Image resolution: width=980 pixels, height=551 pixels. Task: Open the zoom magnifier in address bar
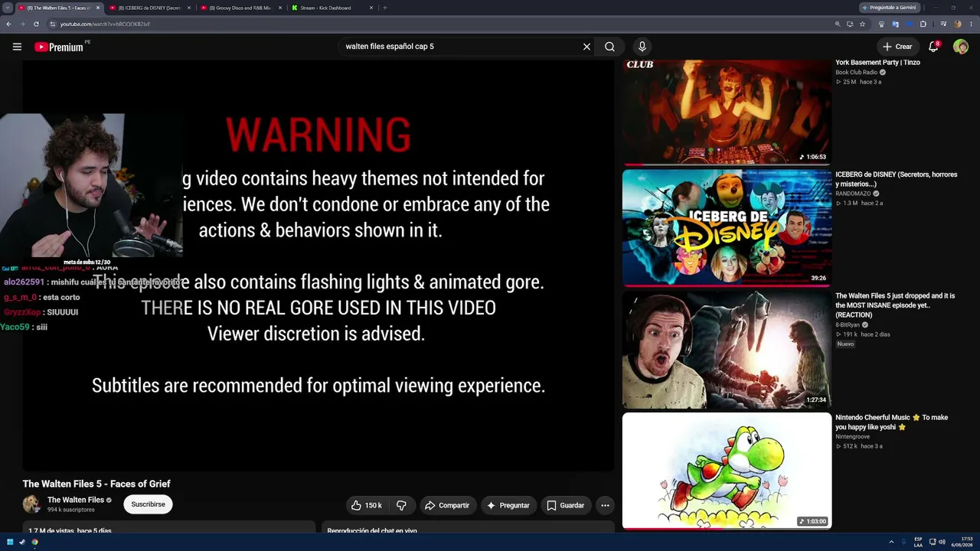(838, 24)
